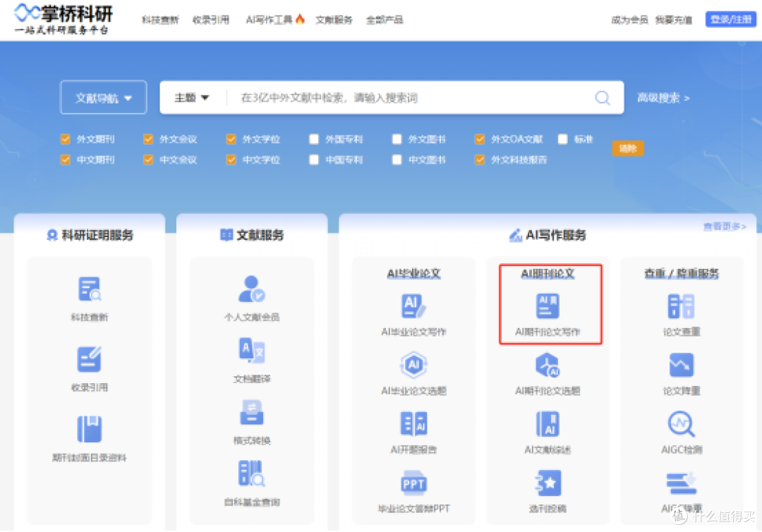762x532 pixels.
Task: Check the 中文图书 checkbox
Action: 397,160
